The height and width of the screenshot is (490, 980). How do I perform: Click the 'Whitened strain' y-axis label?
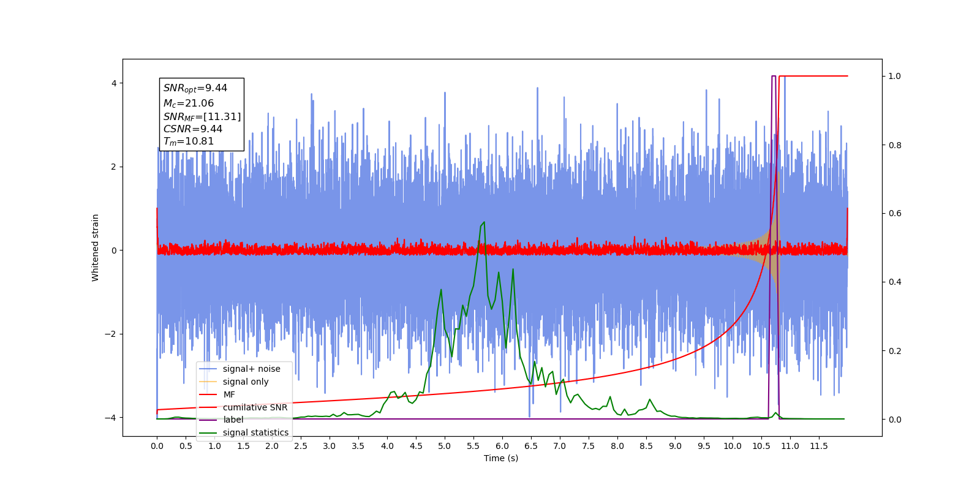pos(95,247)
